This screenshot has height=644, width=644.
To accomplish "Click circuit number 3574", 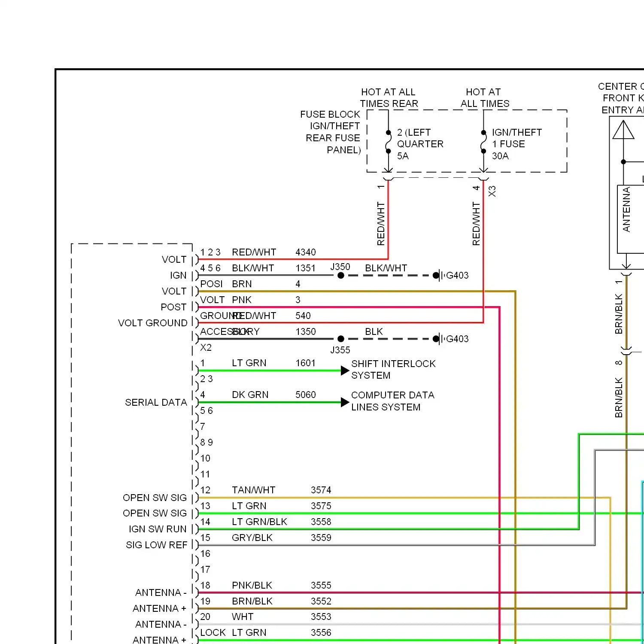I will pyautogui.click(x=321, y=490).
